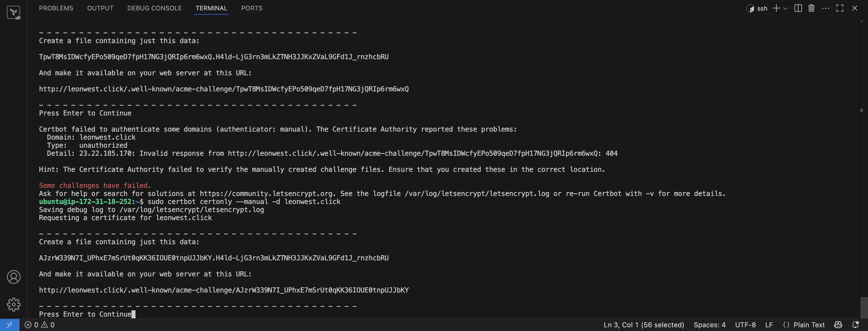Image resolution: width=868 pixels, height=331 pixels.
Task: Click the split terminal icon
Action: (x=798, y=8)
